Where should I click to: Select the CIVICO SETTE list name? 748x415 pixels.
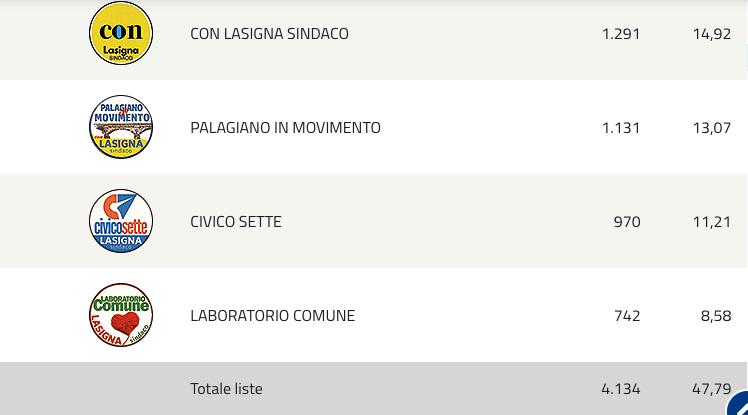tap(236, 222)
